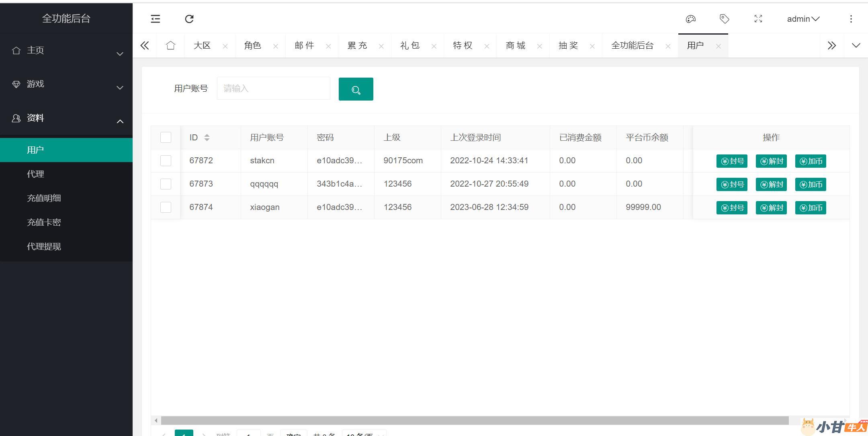
Task: Switch to the 礼包 tab
Action: click(x=410, y=45)
